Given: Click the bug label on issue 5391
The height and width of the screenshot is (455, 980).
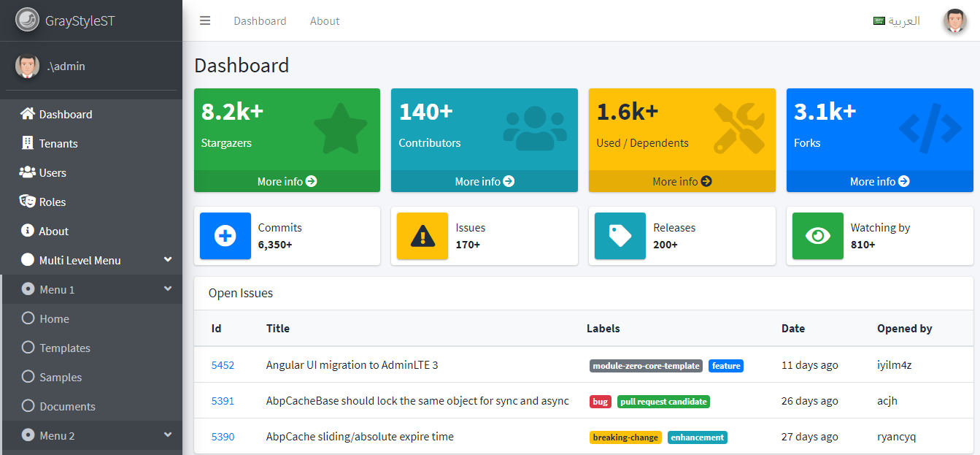Looking at the screenshot, I should [x=600, y=401].
